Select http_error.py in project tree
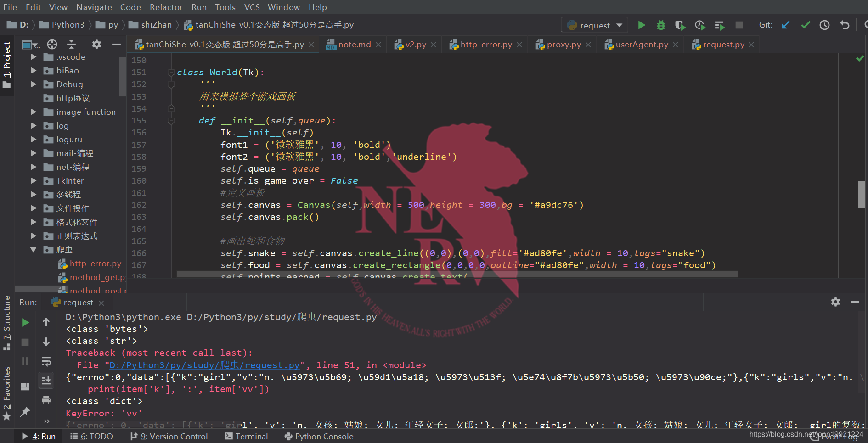Screen dimensions: 868x443 click(x=96, y=264)
